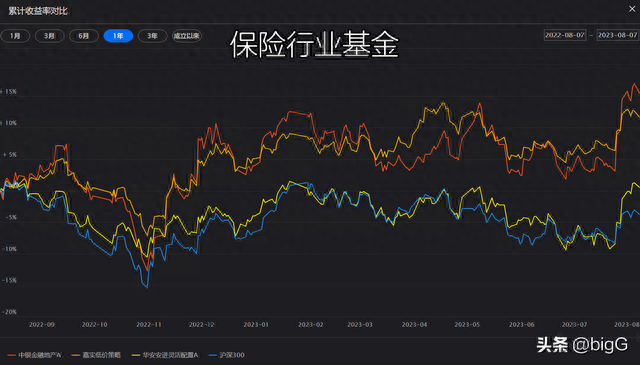Close the 累计收益率对比 panel
This screenshot has width=640, height=365.
[x=632, y=9]
